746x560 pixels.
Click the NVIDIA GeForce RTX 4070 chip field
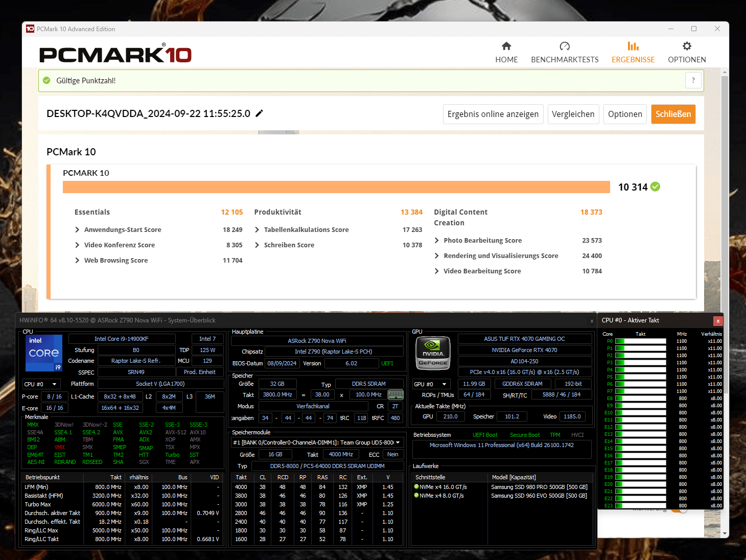click(x=525, y=350)
